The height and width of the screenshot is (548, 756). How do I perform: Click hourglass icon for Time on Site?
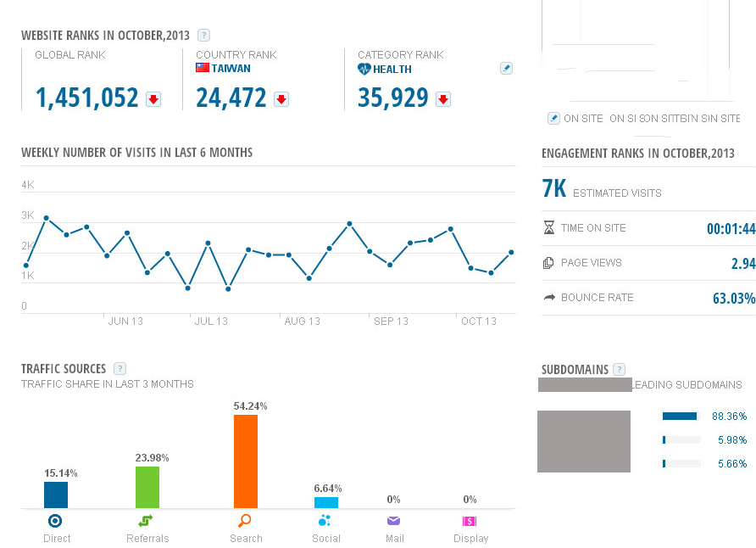[548, 227]
